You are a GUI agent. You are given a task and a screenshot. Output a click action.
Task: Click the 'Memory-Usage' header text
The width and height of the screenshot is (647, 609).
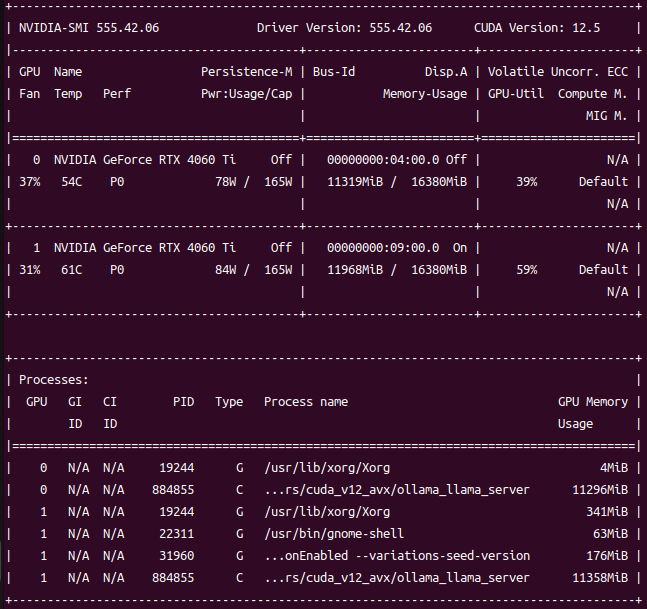(425, 94)
